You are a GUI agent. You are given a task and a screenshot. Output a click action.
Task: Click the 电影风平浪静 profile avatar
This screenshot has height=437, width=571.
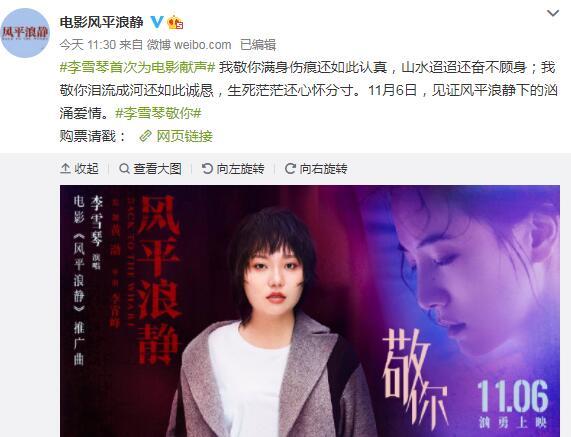[25, 33]
